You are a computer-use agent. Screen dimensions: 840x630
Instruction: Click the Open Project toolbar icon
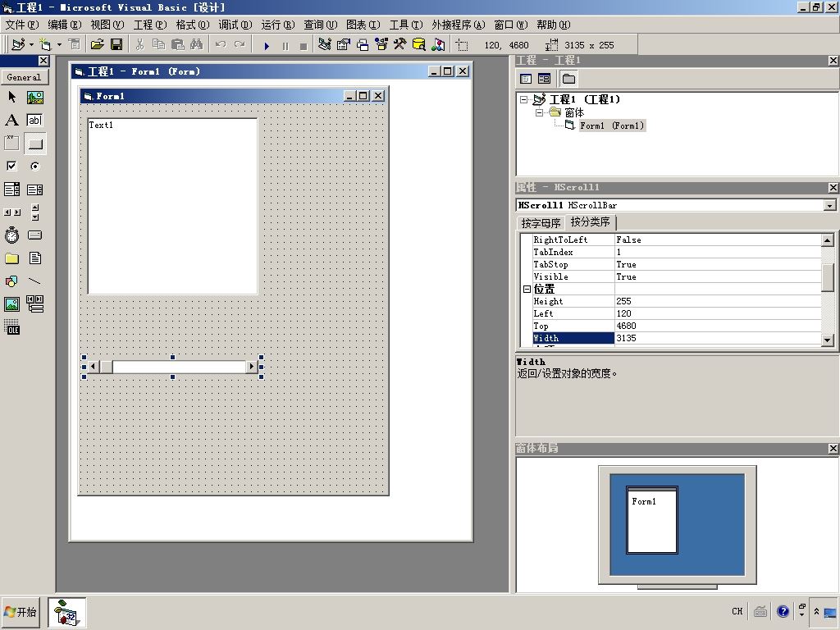click(x=97, y=45)
